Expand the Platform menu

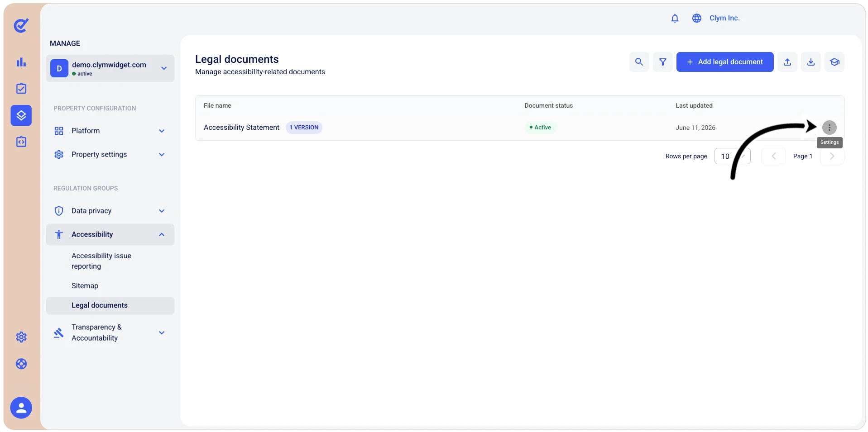point(110,131)
